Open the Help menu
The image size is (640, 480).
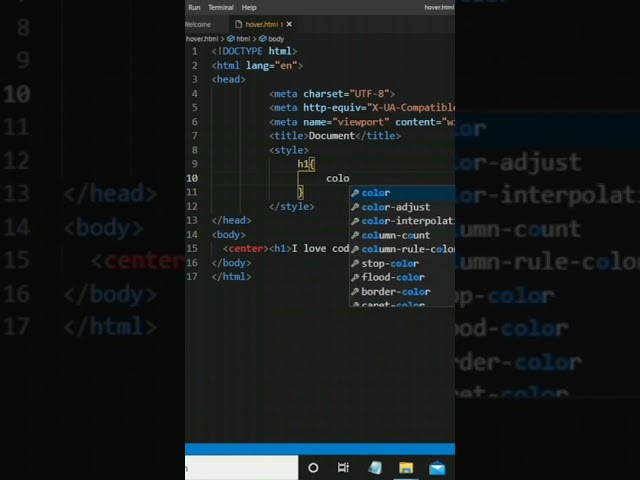(x=249, y=7)
